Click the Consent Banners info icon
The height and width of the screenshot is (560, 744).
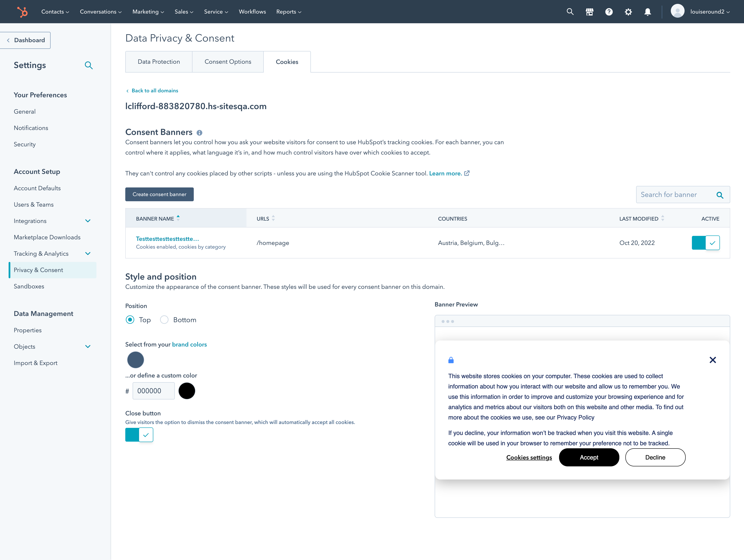[x=199, y=133]
